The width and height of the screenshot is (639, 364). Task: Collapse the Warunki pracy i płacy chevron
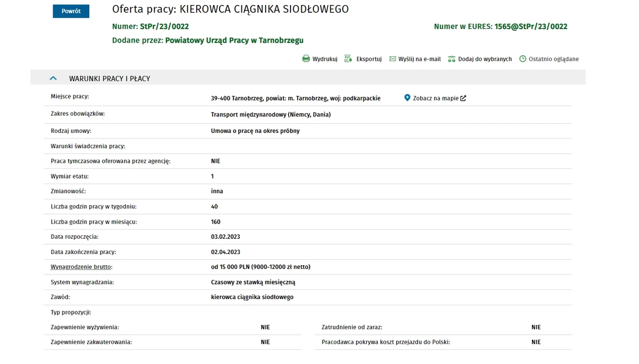[53, 79]
